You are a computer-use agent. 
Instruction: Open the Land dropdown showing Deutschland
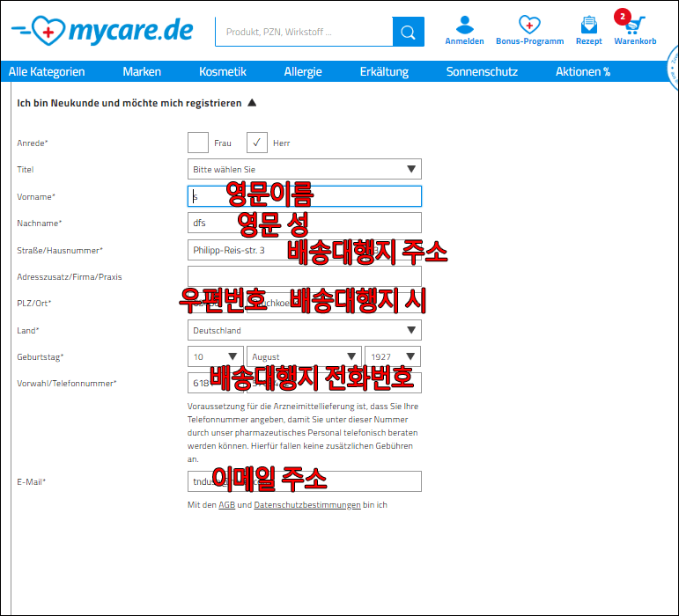[305, 330]
